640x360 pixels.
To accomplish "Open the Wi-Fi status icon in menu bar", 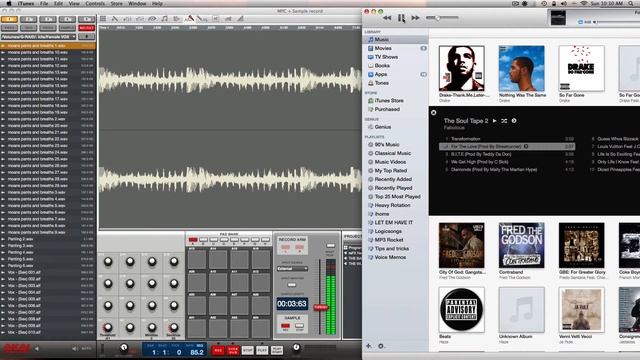I will pos(584,4).
